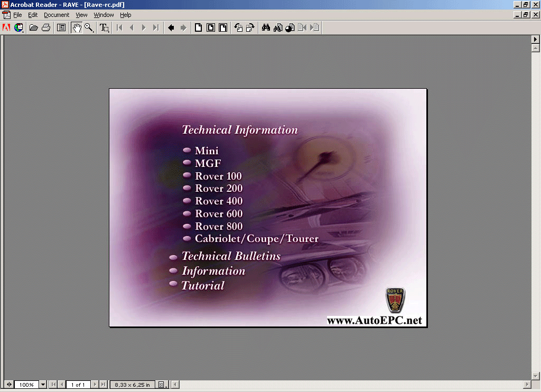This screenshot has height=392, width=541.
Task: Click toolbar First Page icon
Action: (x=120, y=27)
